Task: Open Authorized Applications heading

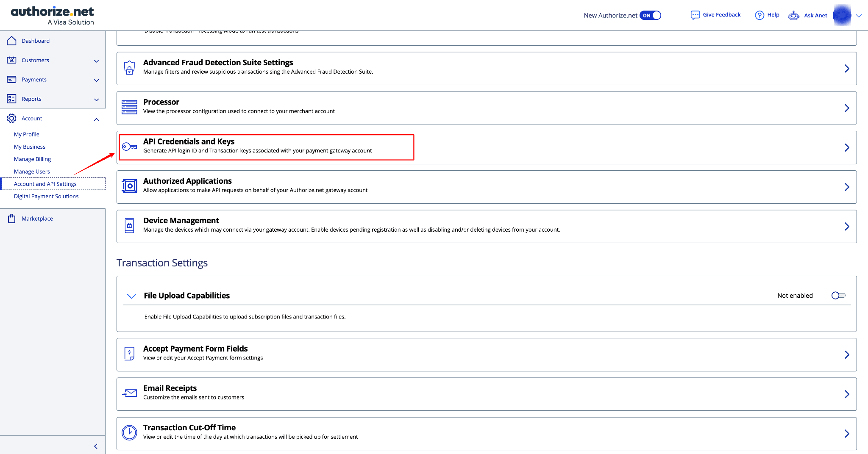Action: (x=187, y=181)
